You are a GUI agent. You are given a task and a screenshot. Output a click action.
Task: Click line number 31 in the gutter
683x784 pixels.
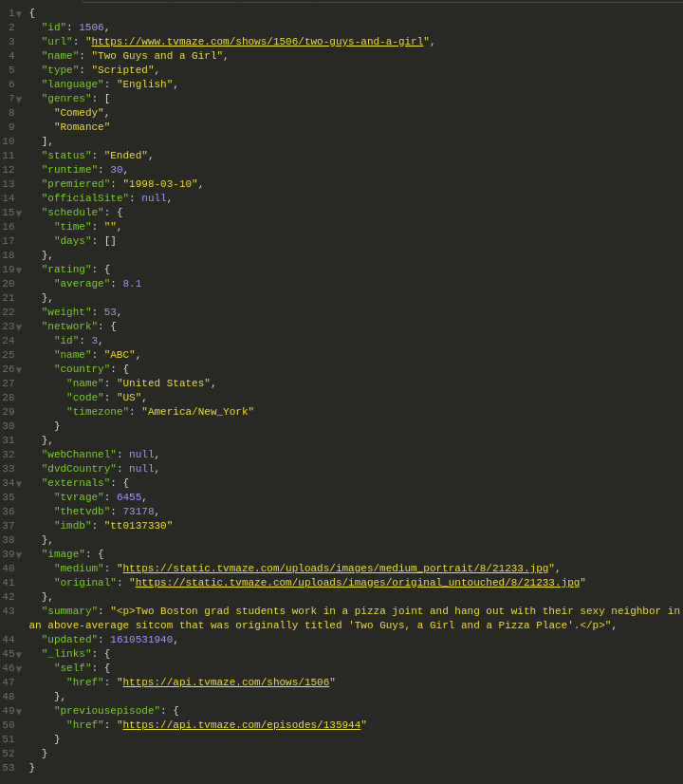click(x=9, y=440)
